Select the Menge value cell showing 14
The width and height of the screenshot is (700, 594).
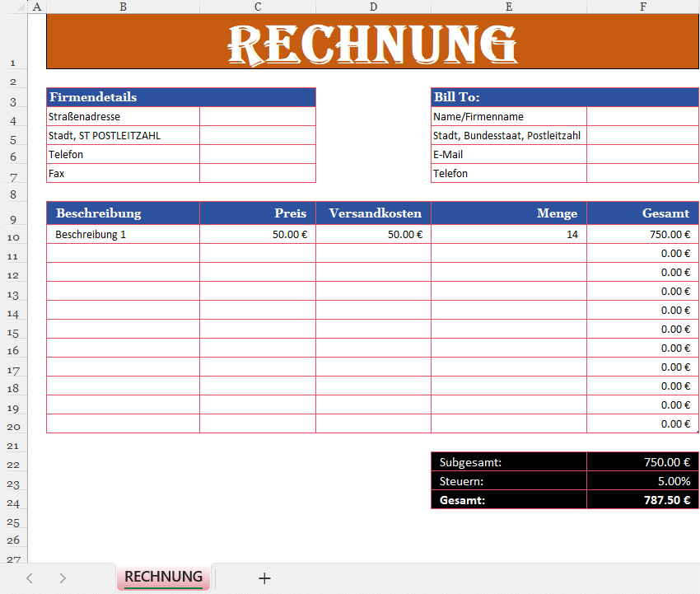tap(508, 234)
